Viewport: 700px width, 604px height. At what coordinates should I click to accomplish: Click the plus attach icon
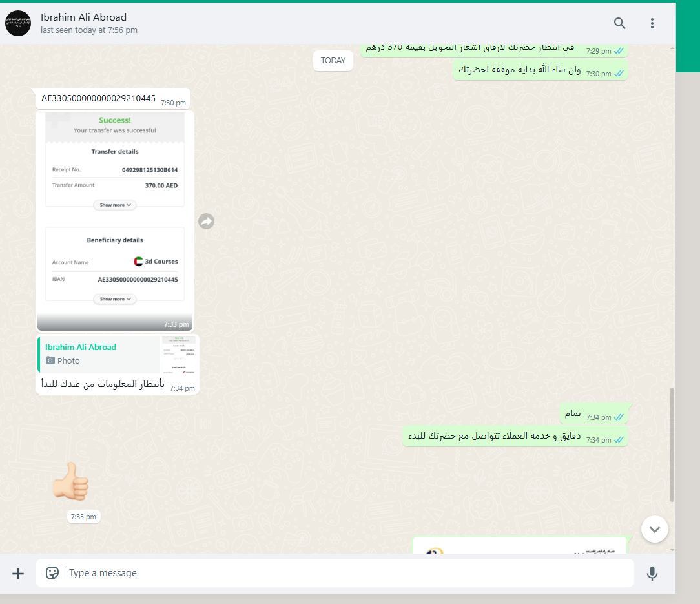18,573
